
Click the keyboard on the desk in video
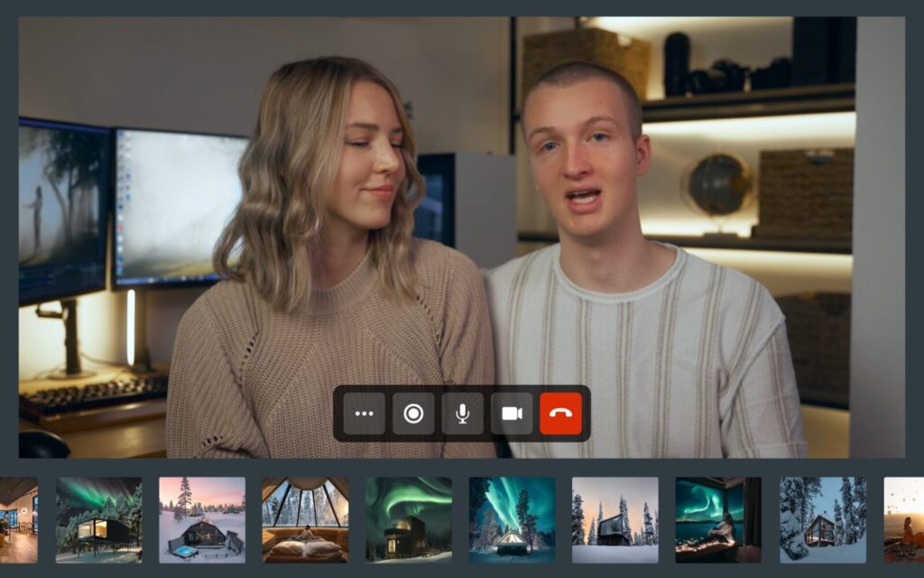tap(95, 393)
